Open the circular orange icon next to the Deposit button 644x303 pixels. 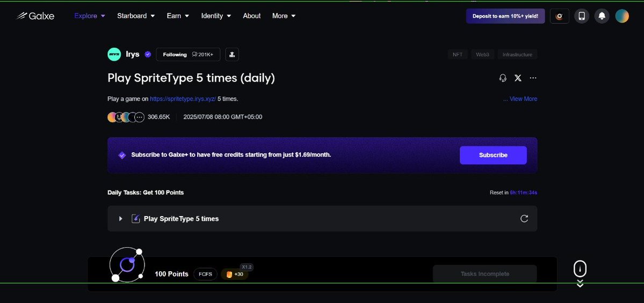tap(559, 16)
